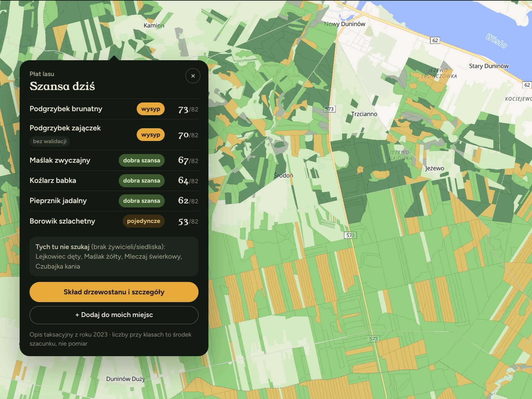The width and height of the screenshot is (532, 399).
Task: Click the bez walidacji tag
Action: 50,141
